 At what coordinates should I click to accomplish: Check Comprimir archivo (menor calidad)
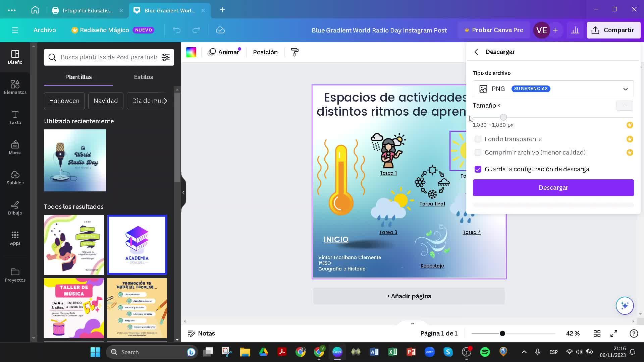point(478,153)
